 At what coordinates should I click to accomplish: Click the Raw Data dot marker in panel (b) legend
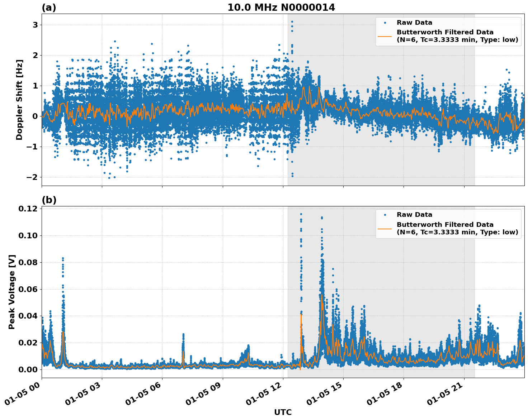tap(385, 214)
